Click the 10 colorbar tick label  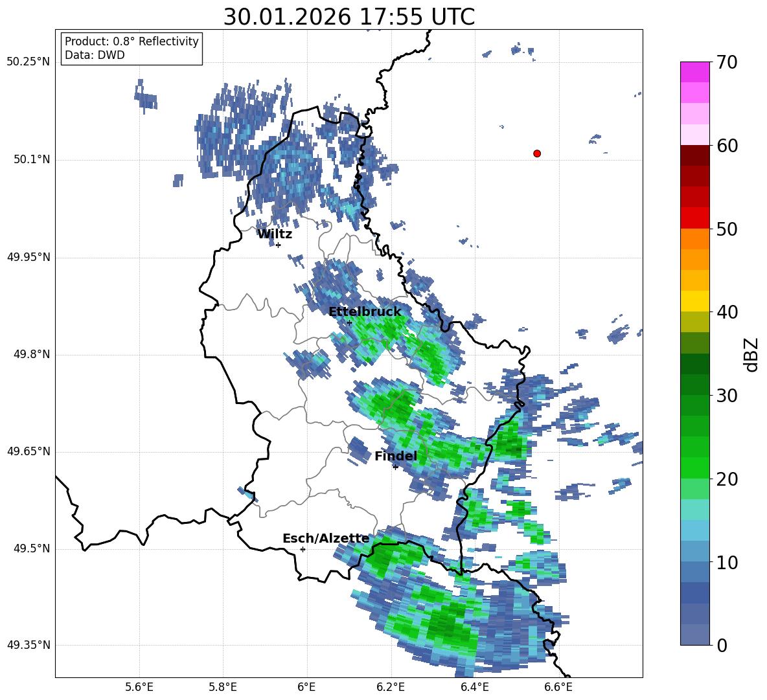(x=727, y=563)
